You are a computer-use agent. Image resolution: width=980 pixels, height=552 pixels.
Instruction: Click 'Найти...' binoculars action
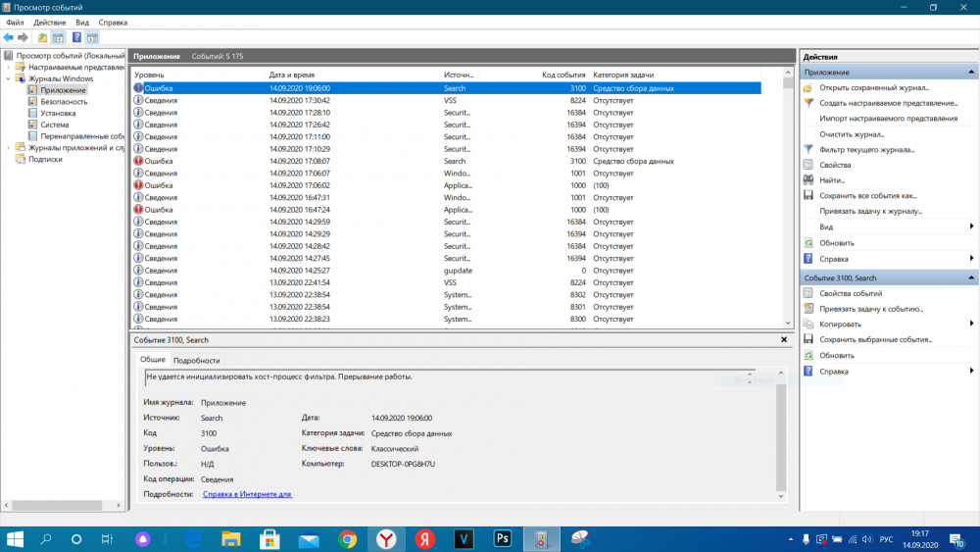(x=832, y=179)
